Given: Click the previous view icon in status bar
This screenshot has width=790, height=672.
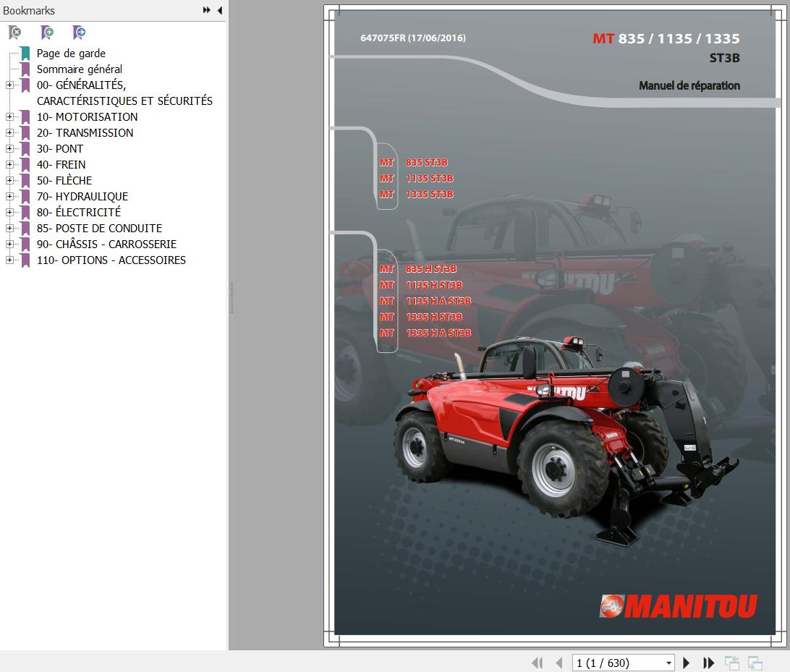Looking at the screenshot, I should [731, 663].
